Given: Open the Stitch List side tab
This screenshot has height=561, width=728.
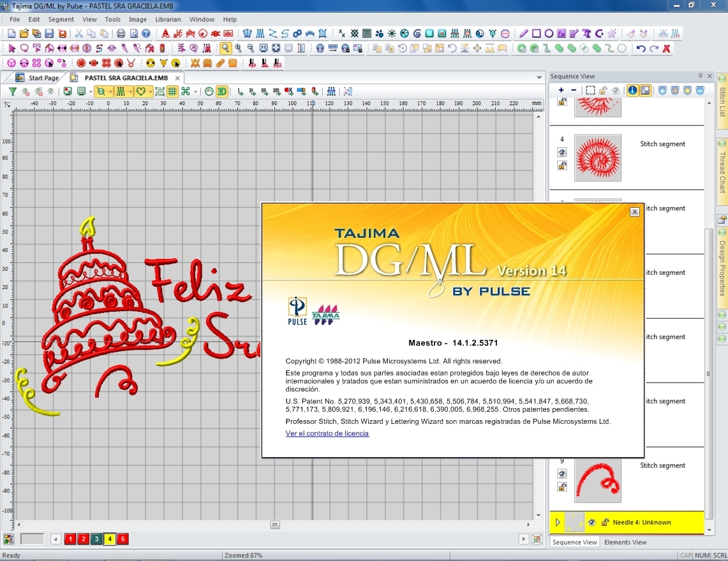Looking at the screenshot, I should pyautogui.click(x=722, y=101).
